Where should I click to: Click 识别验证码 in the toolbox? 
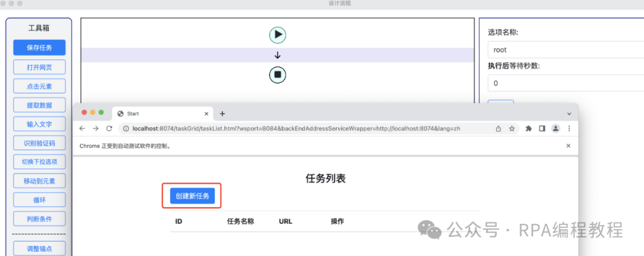click(x=39, y=143)
